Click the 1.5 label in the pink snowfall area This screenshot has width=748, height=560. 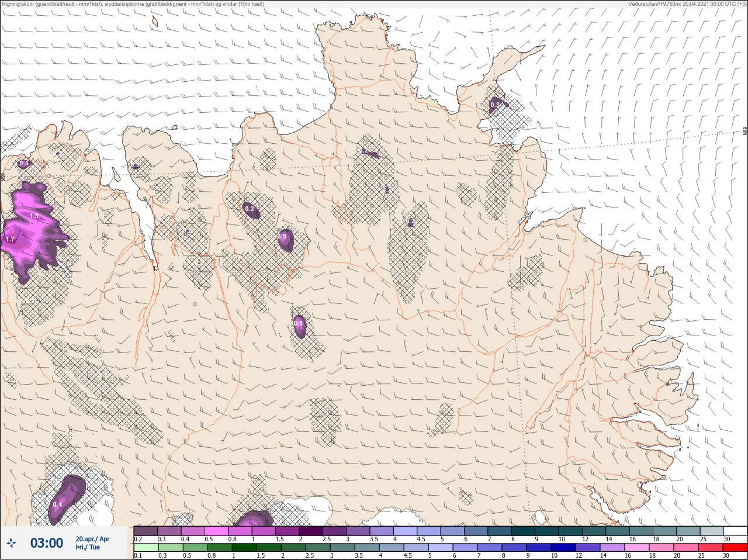[x=34, y=216]
